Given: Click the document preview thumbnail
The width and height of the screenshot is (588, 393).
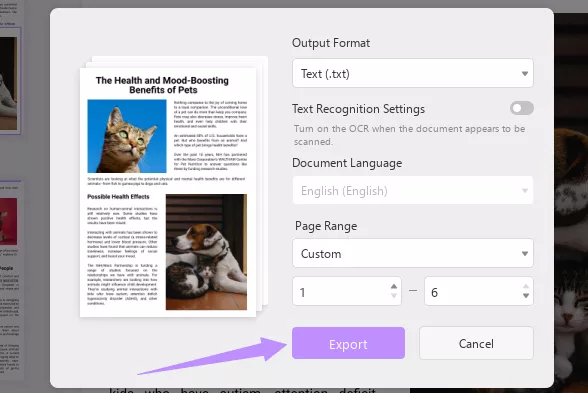Looking at the screenshot, I should click(x=168, y=192).
